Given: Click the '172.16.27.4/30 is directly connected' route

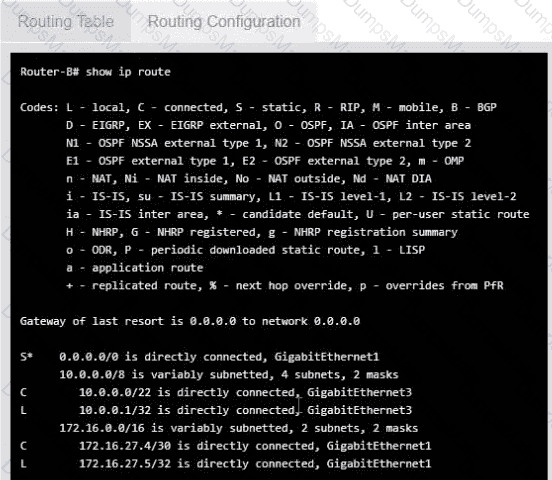Looking at the screenshot, I should 226,446.
